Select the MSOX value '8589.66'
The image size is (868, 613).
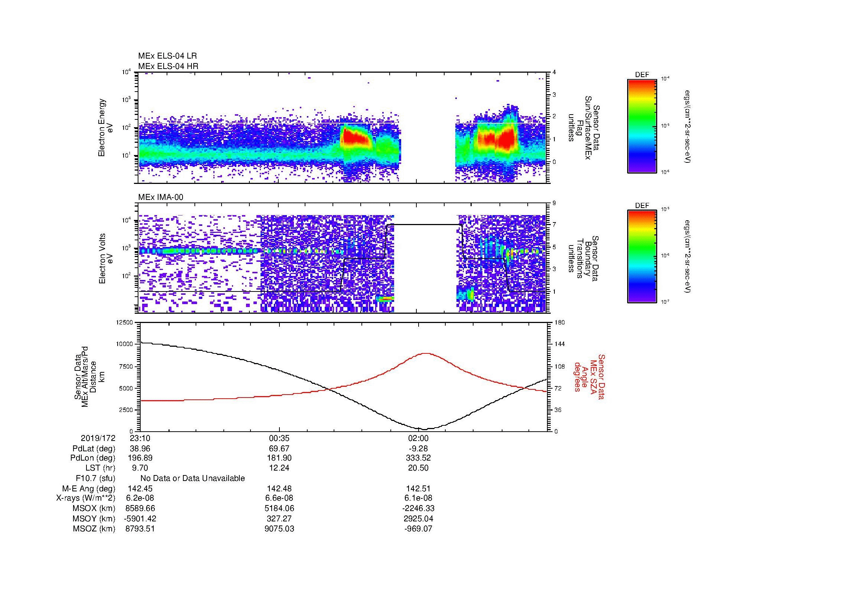140,508
